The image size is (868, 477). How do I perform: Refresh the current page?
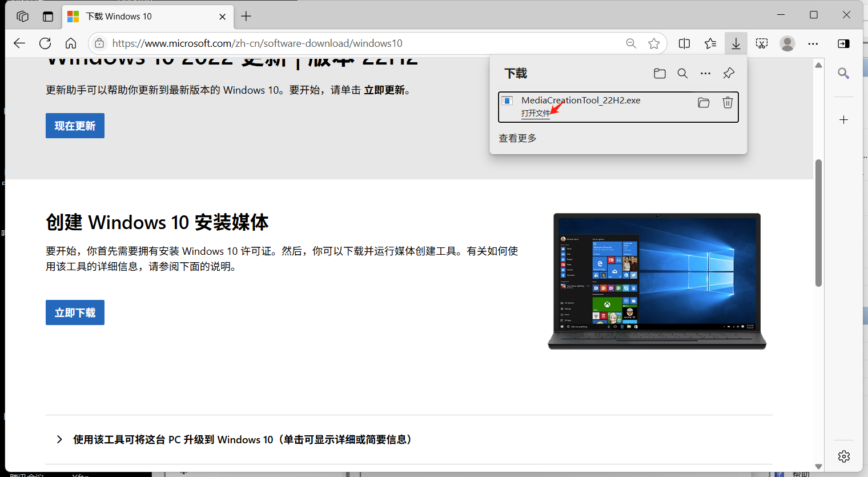(x=45, y=43)
